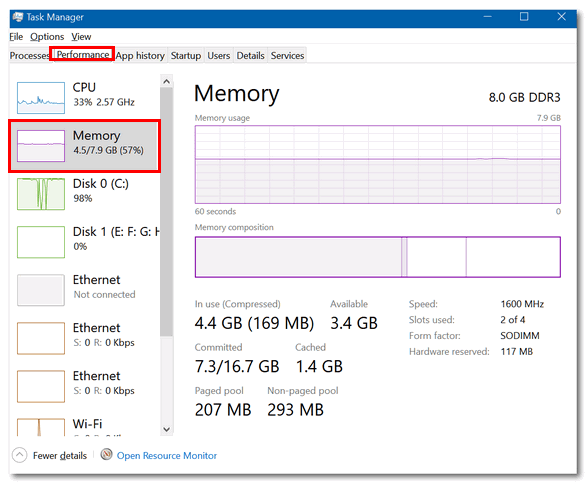Switch to the Services tab
The height and width of the screenshot is (484, 587).
[x=288, y=55]
